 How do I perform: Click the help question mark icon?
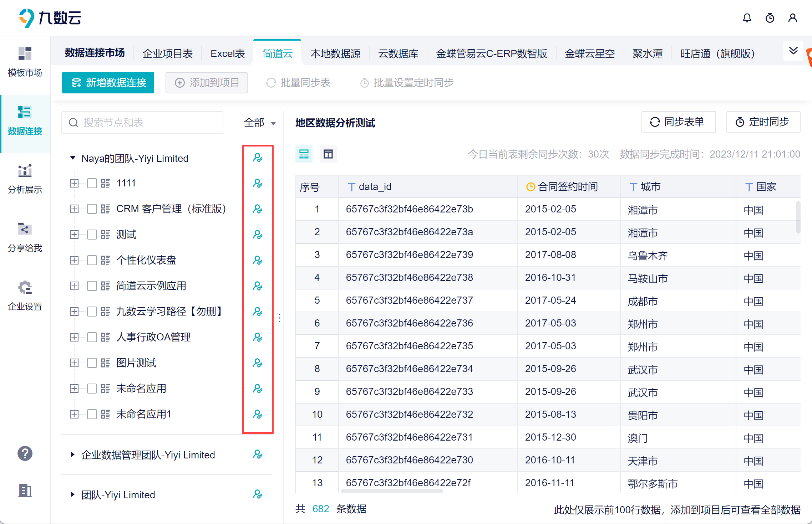click(x=25, y=453)
